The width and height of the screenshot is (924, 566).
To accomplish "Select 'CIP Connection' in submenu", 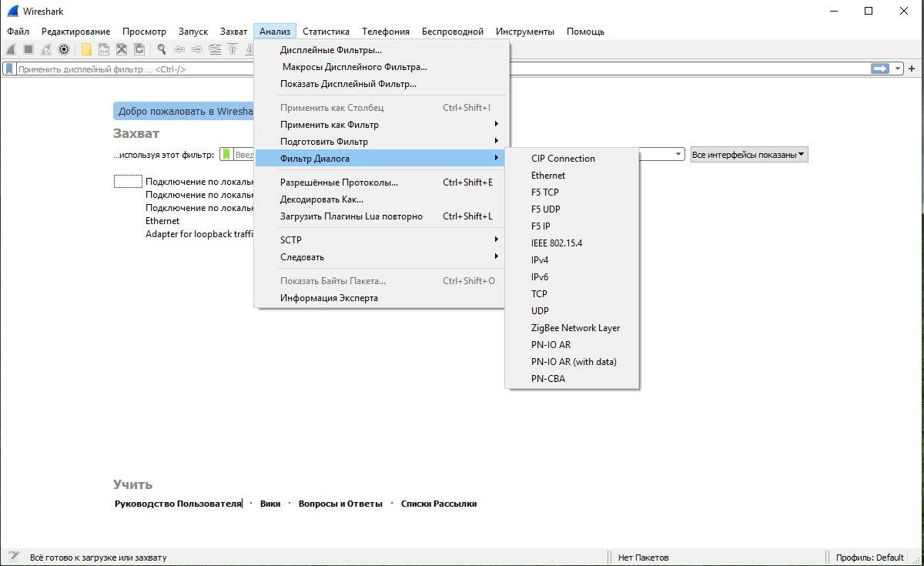I will pyautogui.click(x=571, y=158).
